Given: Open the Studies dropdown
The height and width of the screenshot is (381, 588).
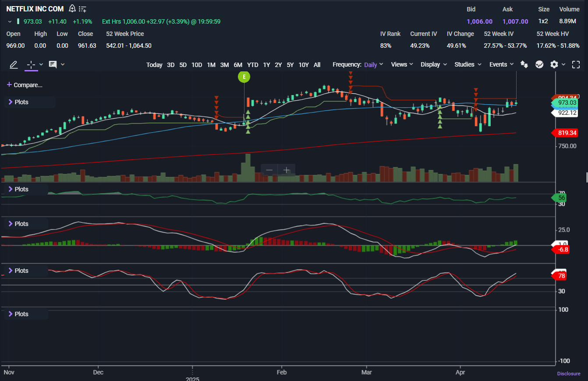Looking at the screenshot, I should 468,64.
